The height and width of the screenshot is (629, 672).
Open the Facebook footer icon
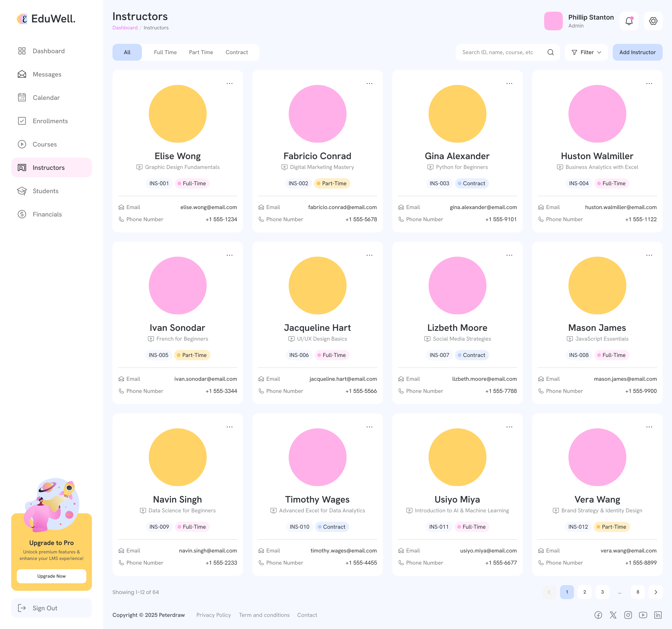pos(598,615)
